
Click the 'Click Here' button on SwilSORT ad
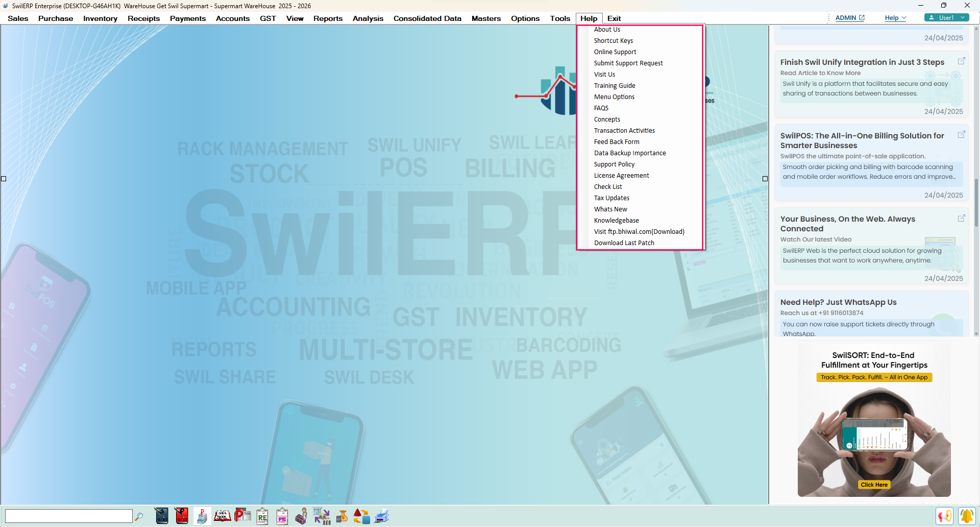(874, 485)
